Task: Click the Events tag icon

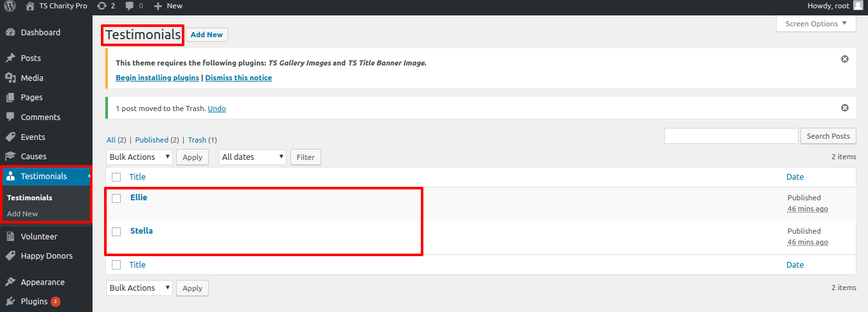Action: [x=10, y=137]
